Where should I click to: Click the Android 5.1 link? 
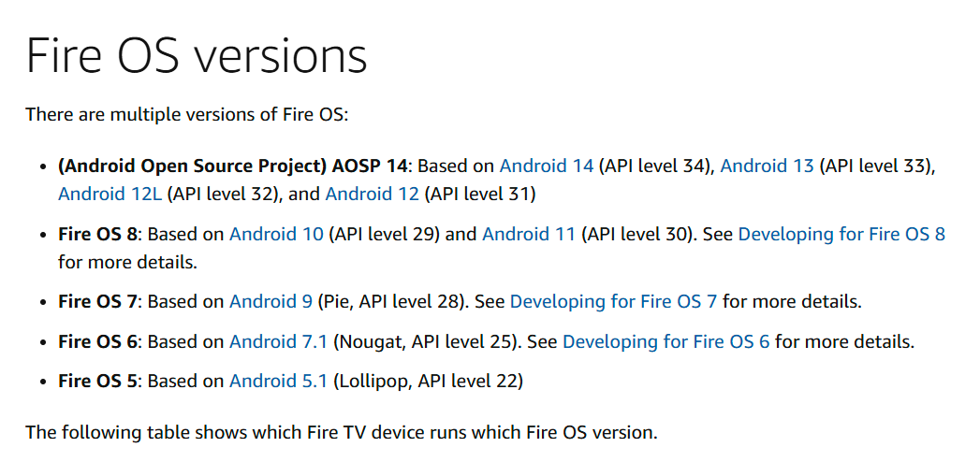pyautogui.click(x=278, y=381)
